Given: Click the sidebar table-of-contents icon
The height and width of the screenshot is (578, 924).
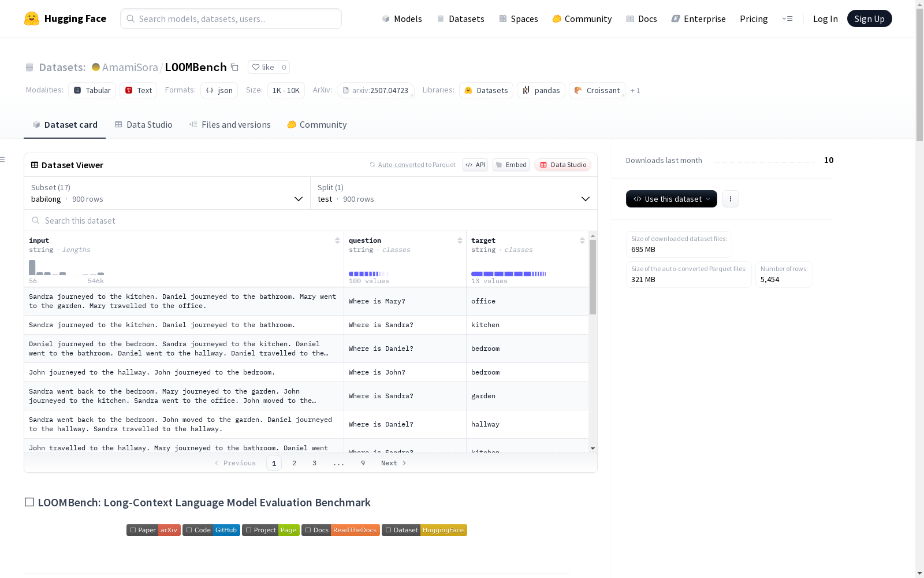Looking at the screenshot, I should click(x=3, y=160).
